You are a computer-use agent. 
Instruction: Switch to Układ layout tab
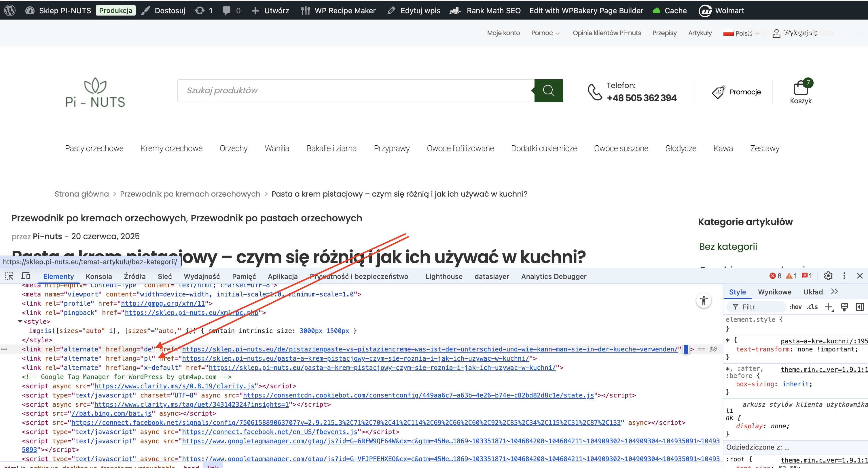click(x=813, y=292)
